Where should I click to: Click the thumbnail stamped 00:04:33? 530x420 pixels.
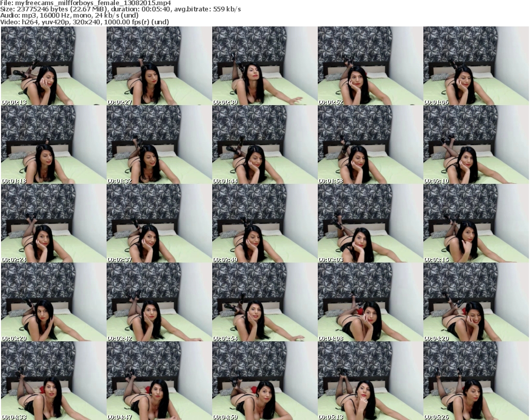(54, 381)
